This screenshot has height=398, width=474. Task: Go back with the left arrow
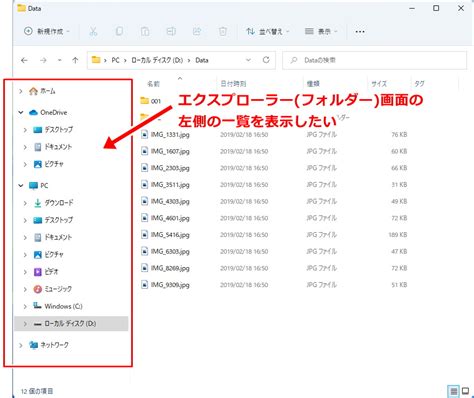(x=24, y=60)
